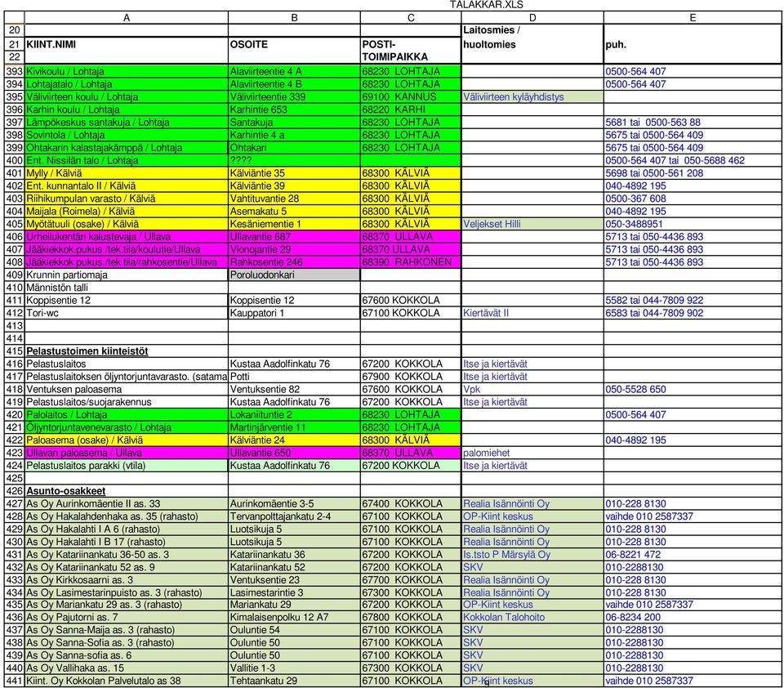The image size is (784, 688).
Task: Select cell 68390 RAHKONEN
Action: click(411, 262)
